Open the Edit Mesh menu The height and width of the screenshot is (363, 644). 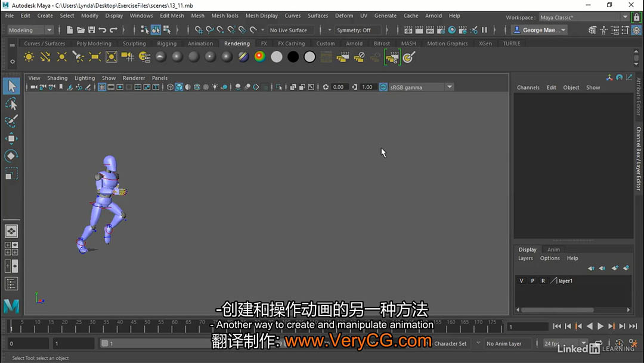click(x=172, y=16)
